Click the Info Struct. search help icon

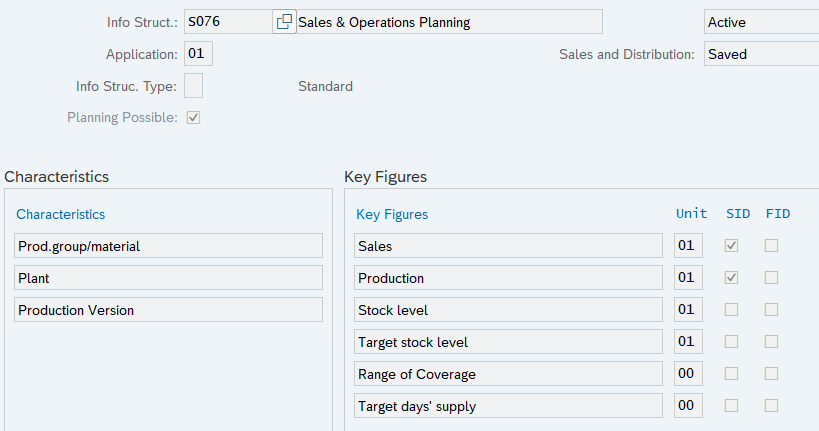[284, 22]
